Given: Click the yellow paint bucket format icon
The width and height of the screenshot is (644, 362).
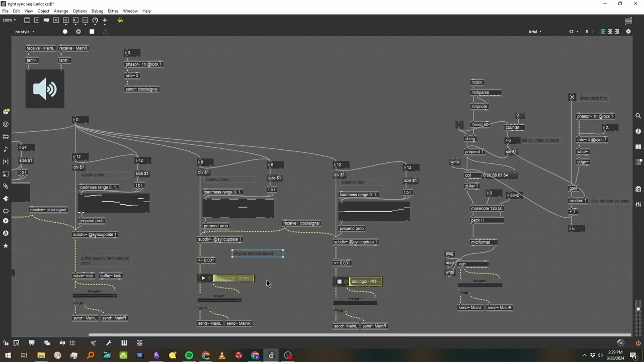Looking at the screenshot, I should click(120, 20).
